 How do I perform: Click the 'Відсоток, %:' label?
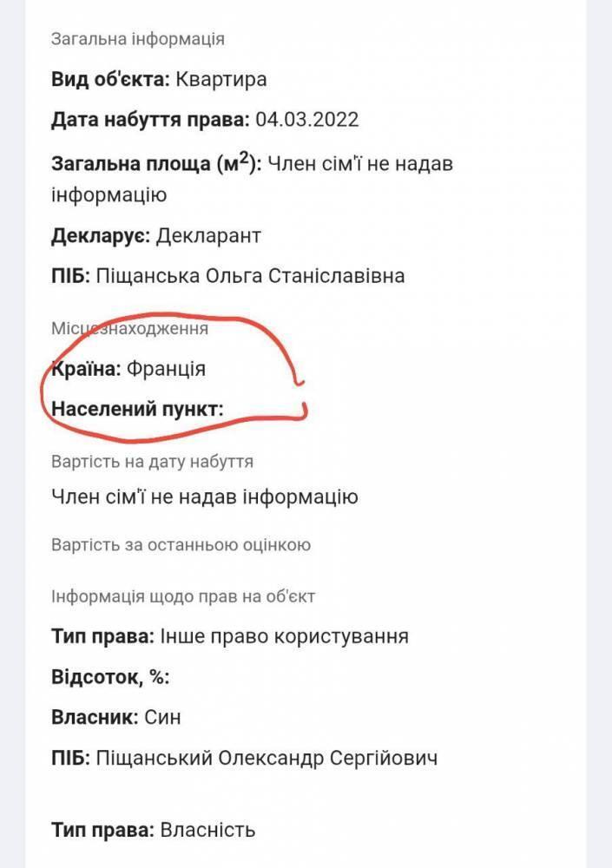[x=110, y=677]
